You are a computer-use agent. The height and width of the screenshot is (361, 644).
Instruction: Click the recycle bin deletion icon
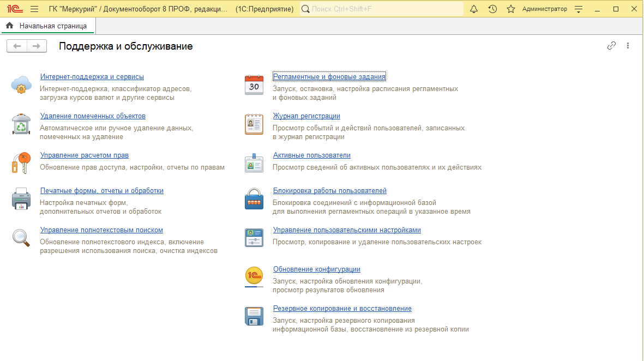pos(21,124)
